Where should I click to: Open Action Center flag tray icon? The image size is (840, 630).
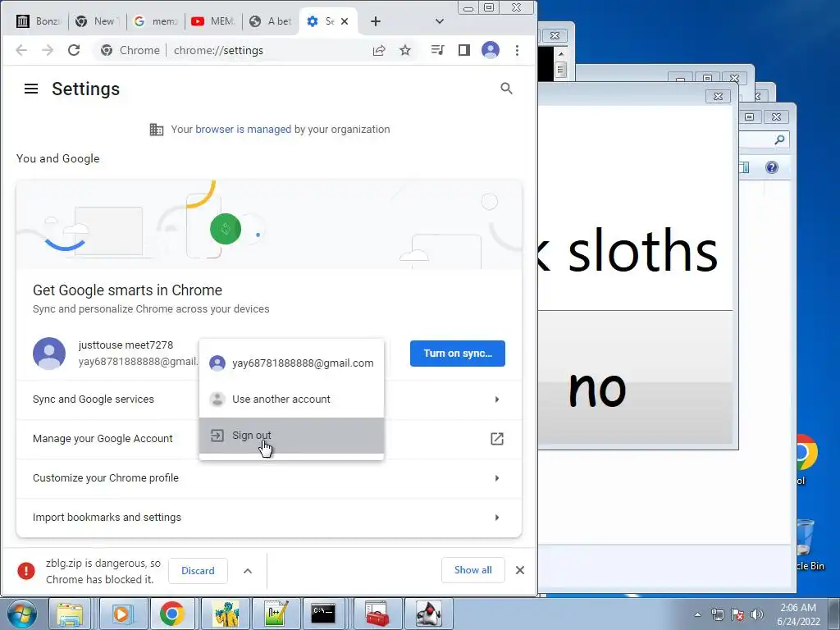point(737,614)
